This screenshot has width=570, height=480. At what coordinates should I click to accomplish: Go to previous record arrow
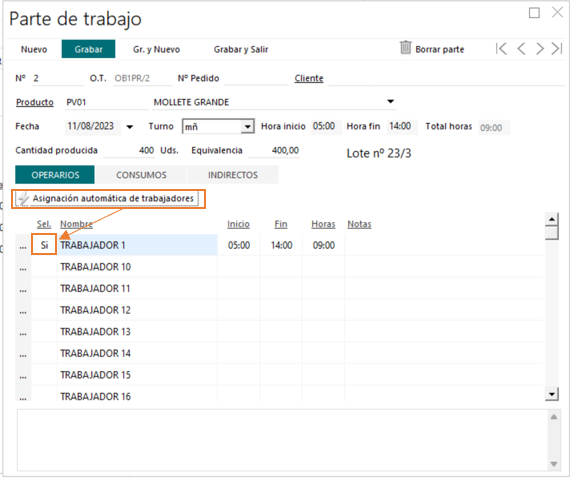point(521,48)
